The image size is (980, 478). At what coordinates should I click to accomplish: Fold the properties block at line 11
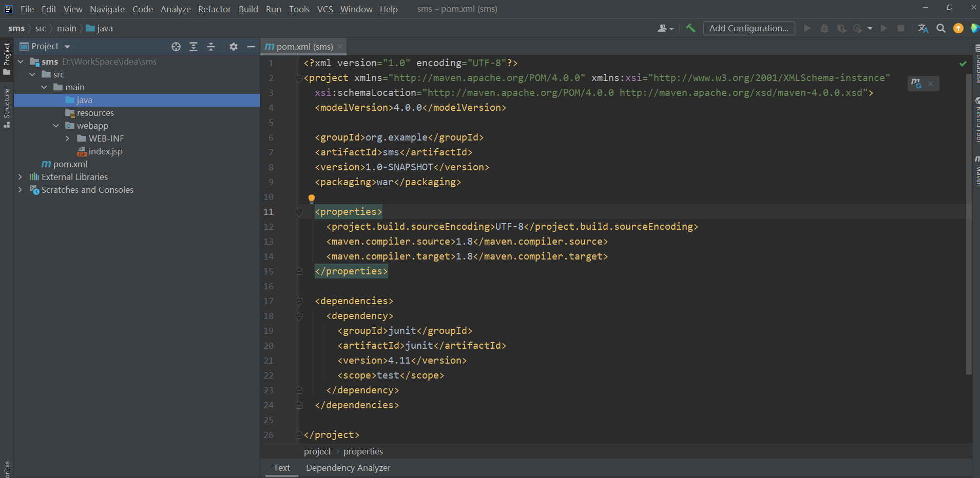pos(299,212)
